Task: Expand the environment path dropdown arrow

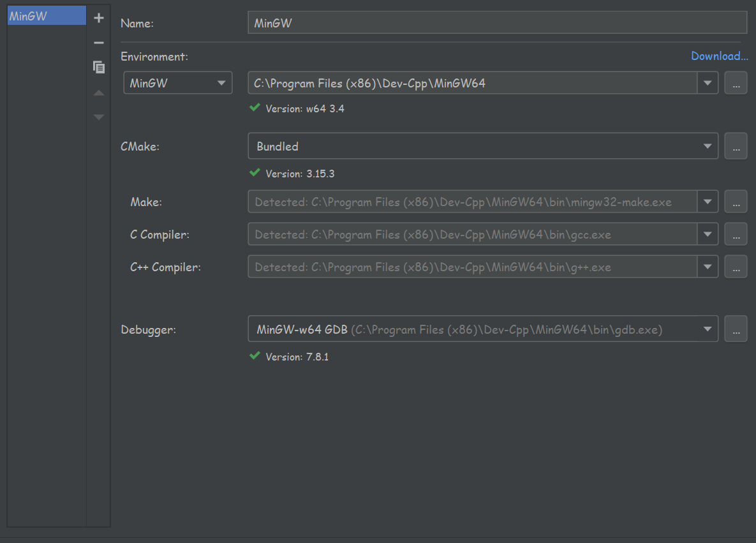Action: (x=708, y=83)
